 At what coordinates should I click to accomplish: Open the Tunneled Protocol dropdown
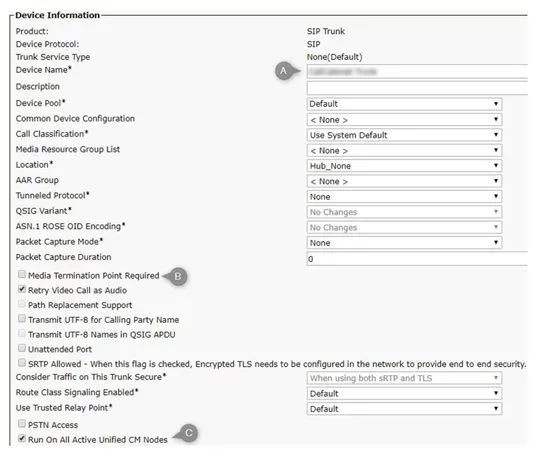pyautogui.click(x=404, y=197)
